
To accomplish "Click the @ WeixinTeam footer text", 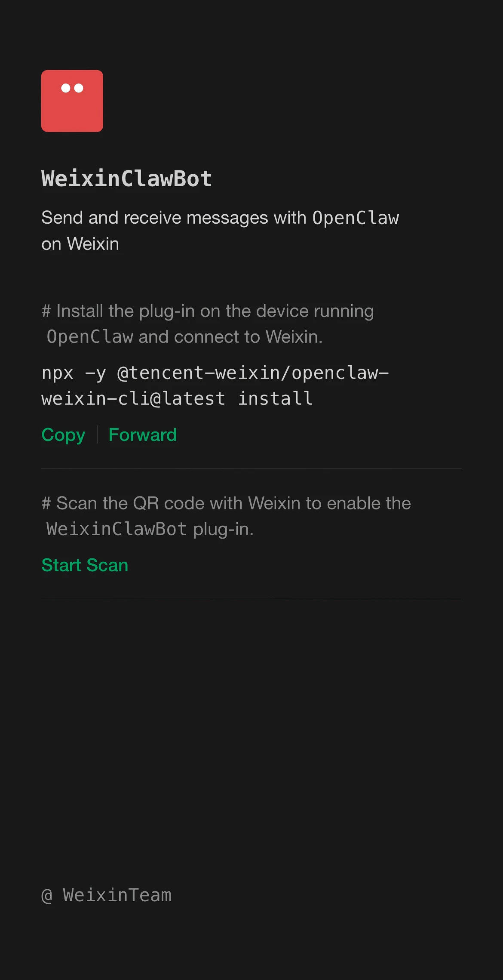I will pyautogui.click(x=107, y=895).
